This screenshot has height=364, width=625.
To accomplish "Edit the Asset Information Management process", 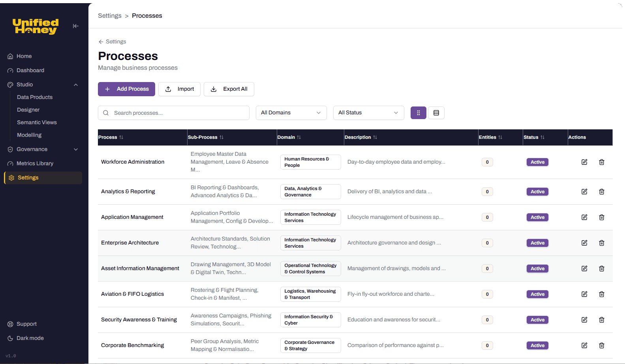I will tap(584, 269).
